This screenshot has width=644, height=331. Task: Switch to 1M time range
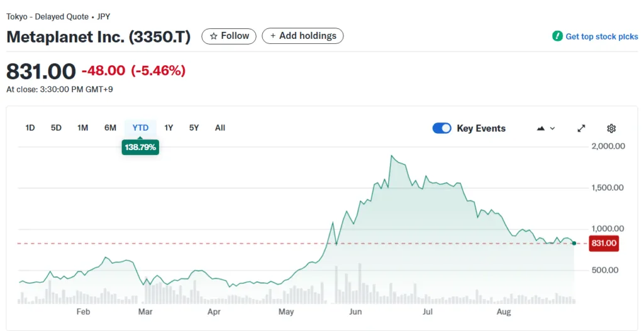pyautogui.click(x=82, y=128)
